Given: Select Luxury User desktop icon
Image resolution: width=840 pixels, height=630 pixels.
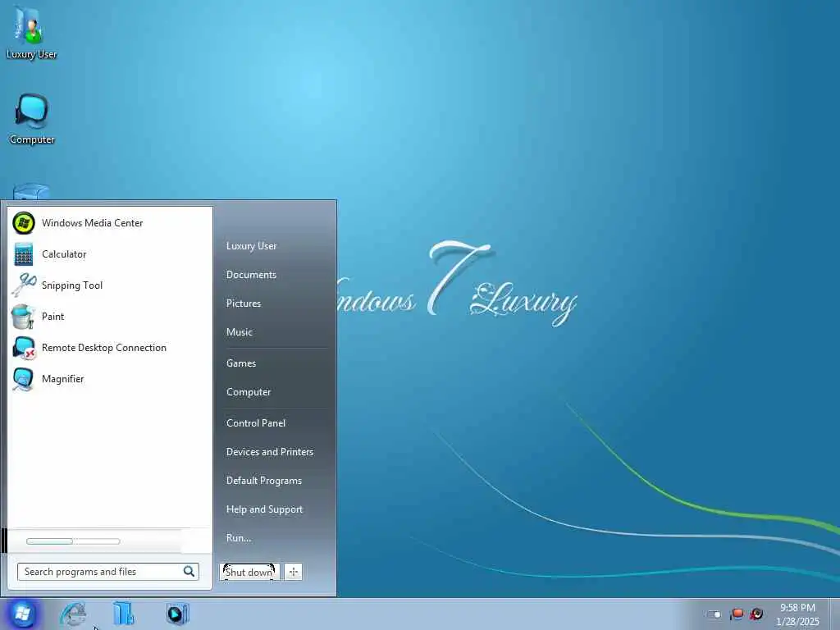Looking at the screenshot, I should pyautogui.click(x=31, y=32).
